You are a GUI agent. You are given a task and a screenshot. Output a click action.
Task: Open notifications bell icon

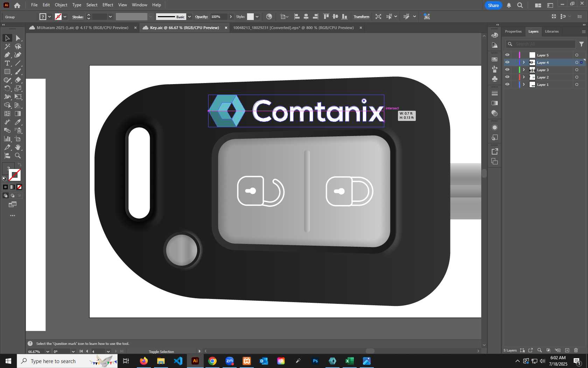point(509,5)
